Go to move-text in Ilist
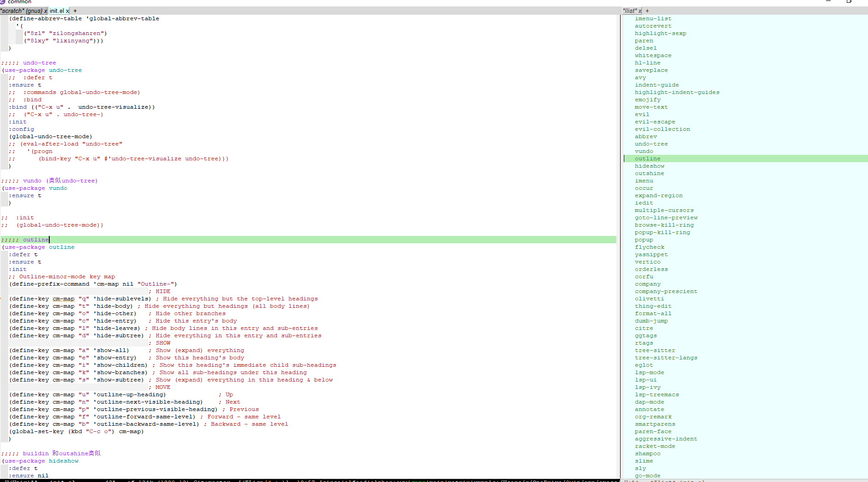The image size is (868, 482). (651, 107)
